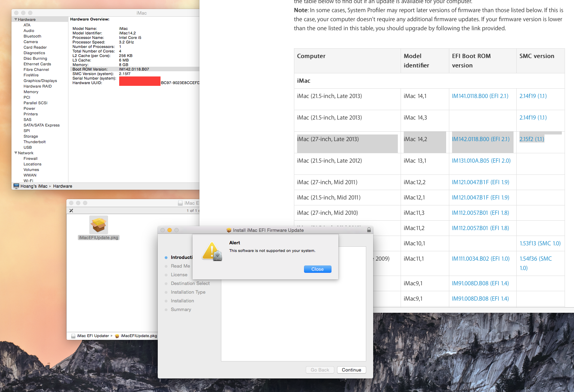Open the 1.54f36 (SMC 1.0) link
The width and height of the screenshot is (574, 392).
pyautogui.click(x=536, y=263)
